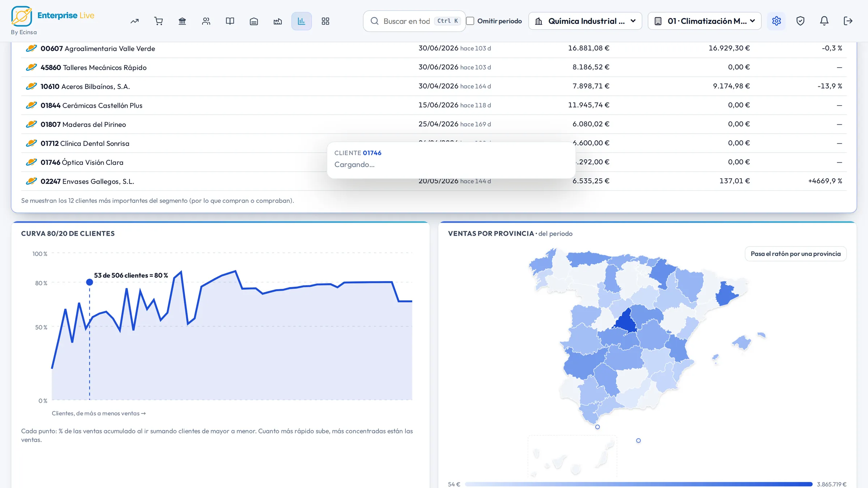Viewport: 868px width, 488px height.
Task: Open the bank building module icon
Action: [182, 21]
